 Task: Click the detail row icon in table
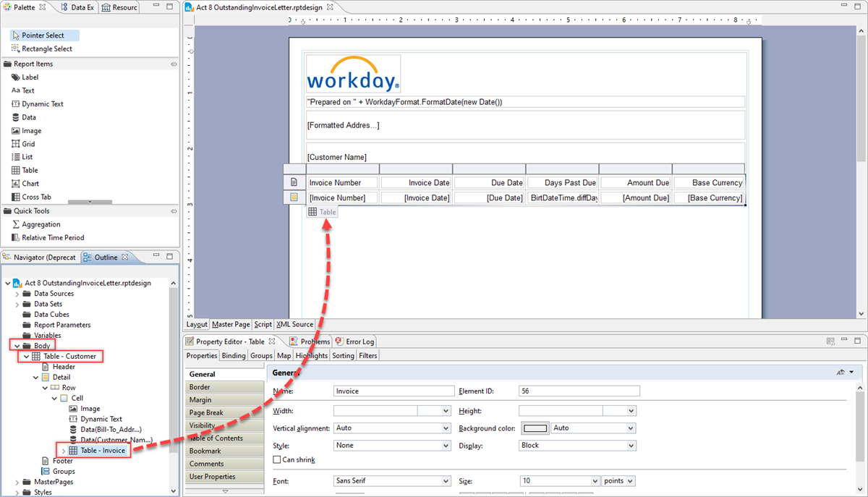(294, 197)
